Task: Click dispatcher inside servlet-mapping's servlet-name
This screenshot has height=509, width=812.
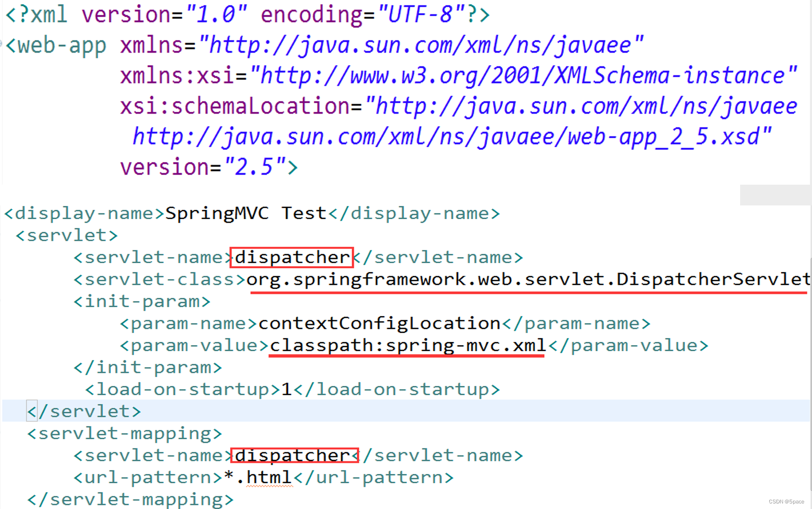Action: tap(292, 455)
